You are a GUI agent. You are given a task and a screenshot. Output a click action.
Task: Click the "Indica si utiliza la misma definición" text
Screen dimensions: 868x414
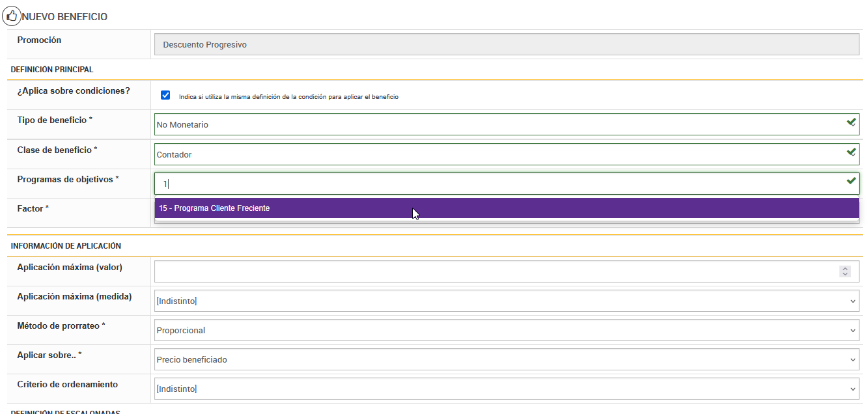click(x=288, y=97)
